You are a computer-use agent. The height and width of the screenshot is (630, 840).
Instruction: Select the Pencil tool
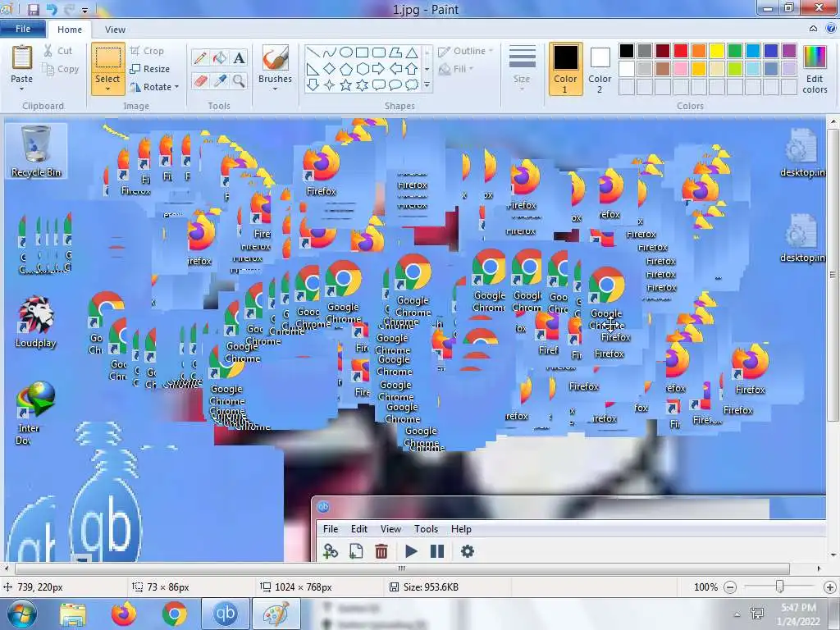point(200,57)
